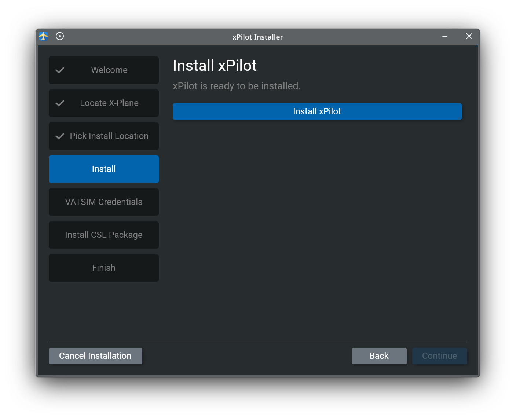516x420 pixels.
Task: Click the blue progress line under the title bar
Action: pos(257,45)
